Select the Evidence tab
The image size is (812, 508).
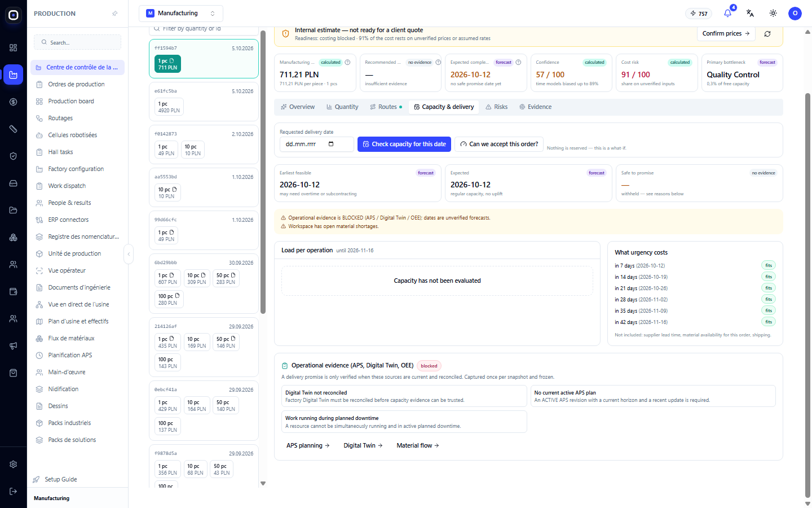pyautogui.click(x=536, y=107)
